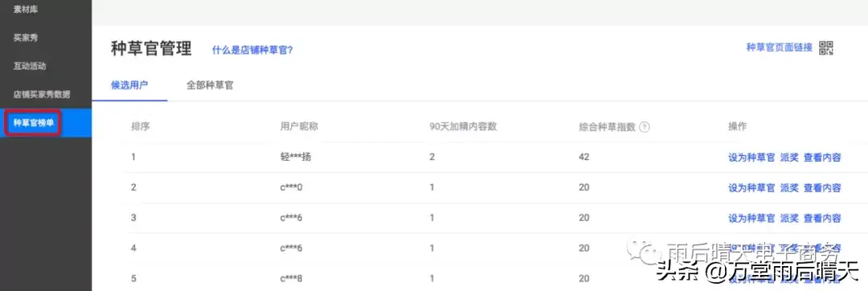Click the 用户昵称 column header
Viewport: 868px width, 291px height.
tap(299, 127)
